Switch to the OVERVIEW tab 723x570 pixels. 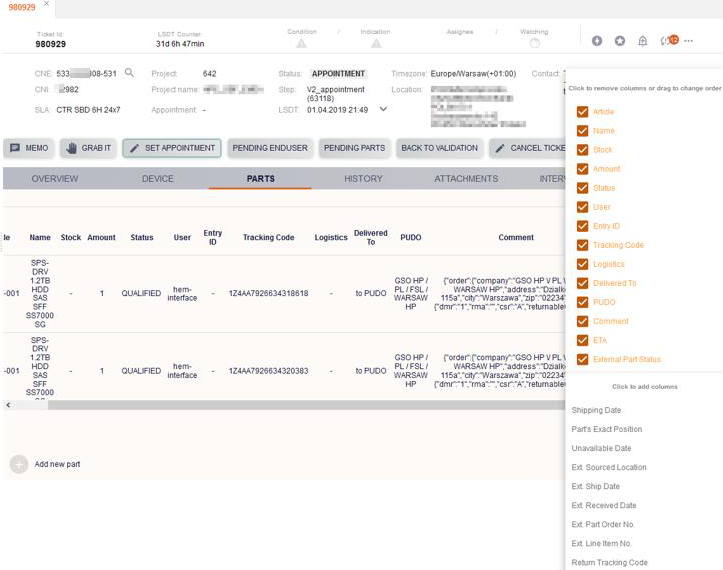click(55, 178)
